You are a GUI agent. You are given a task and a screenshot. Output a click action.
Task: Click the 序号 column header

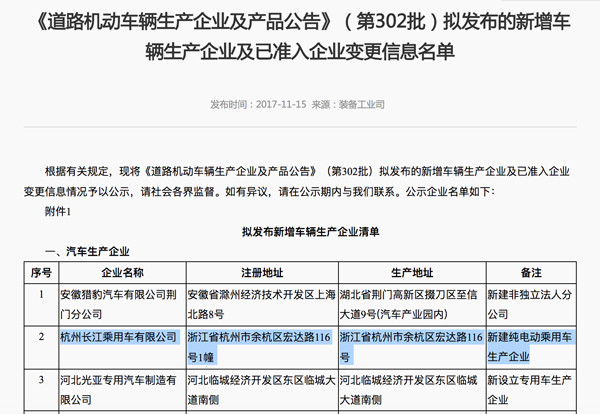pyautogui.click(x=41, y=273)
